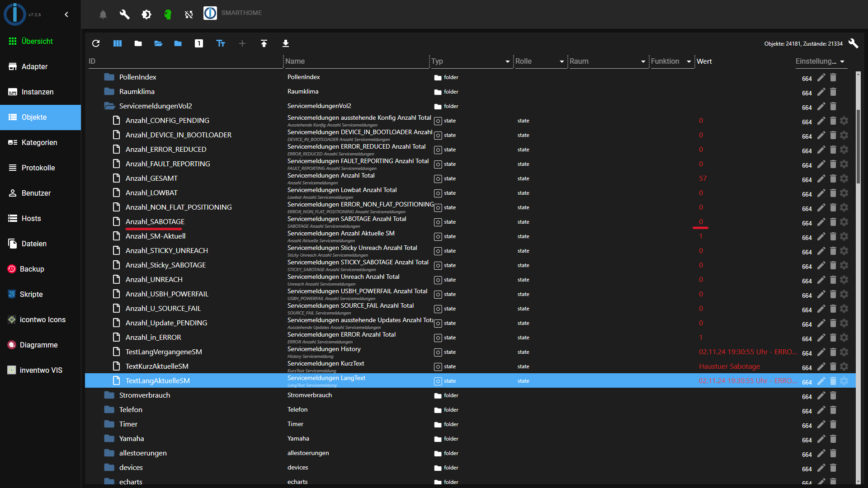Click the expand-one-level icon labeled 1
The height and width of the screenshot is (488, 868).
point(199,43)
